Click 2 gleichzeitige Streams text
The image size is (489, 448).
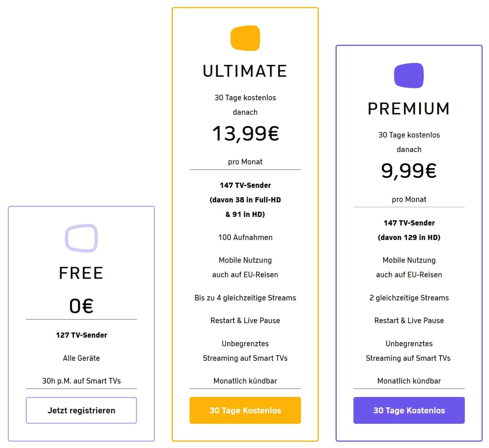tap(409, 298)
